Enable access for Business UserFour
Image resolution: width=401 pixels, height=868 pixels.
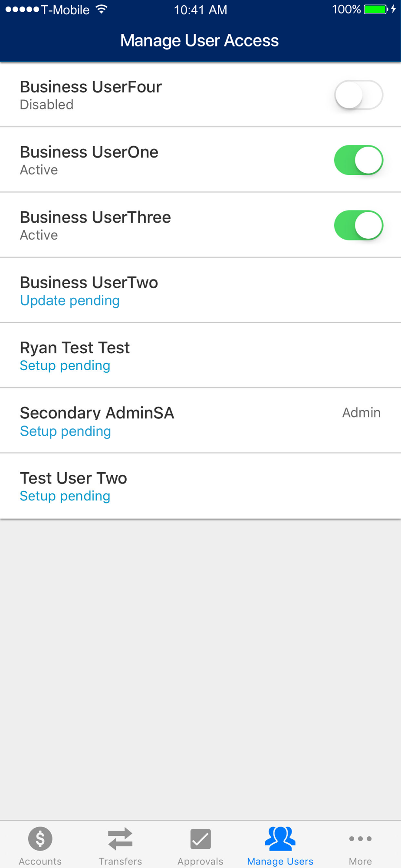(x=358, y=95)
